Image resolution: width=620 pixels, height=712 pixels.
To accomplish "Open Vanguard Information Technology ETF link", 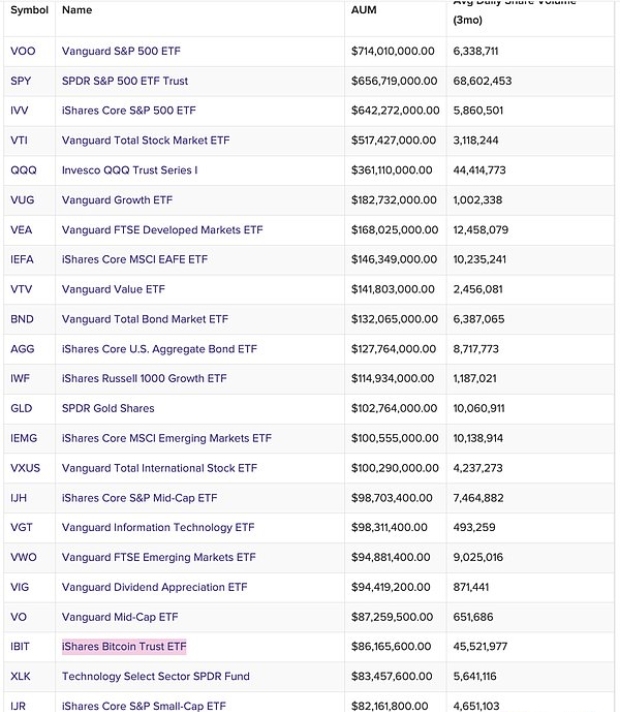I will click(158, 527).
